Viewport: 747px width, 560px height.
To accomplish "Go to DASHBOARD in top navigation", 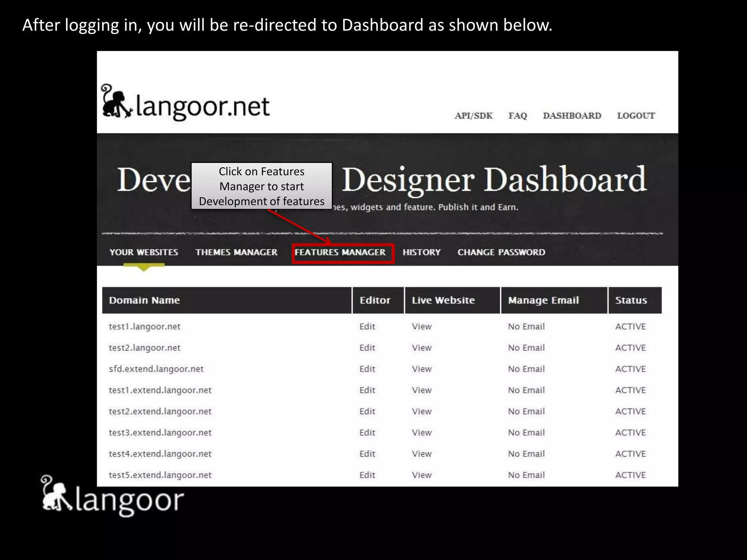I will click(x=572, y=116).
